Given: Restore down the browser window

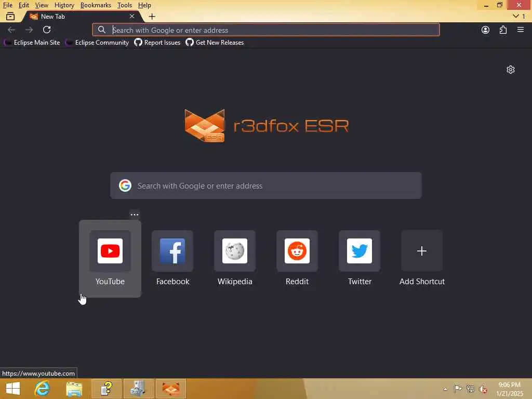Looking at the screenshot, I should tap(499, 5).
